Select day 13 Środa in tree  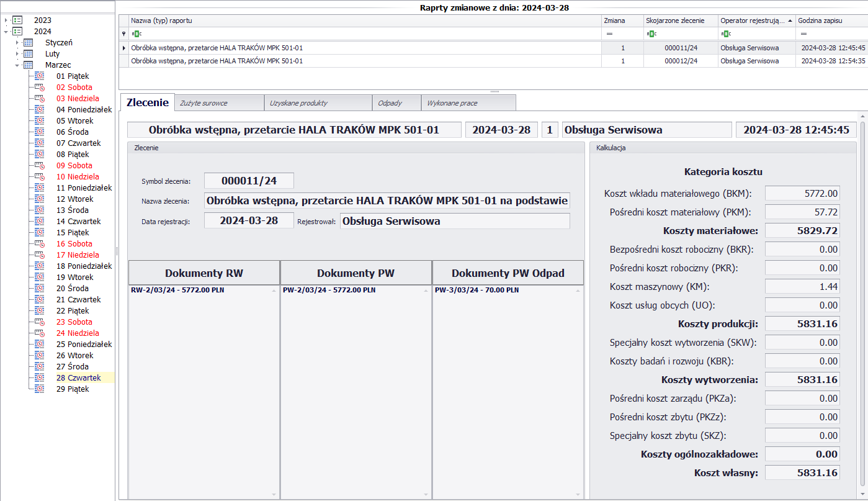click(x=73, y=210)
